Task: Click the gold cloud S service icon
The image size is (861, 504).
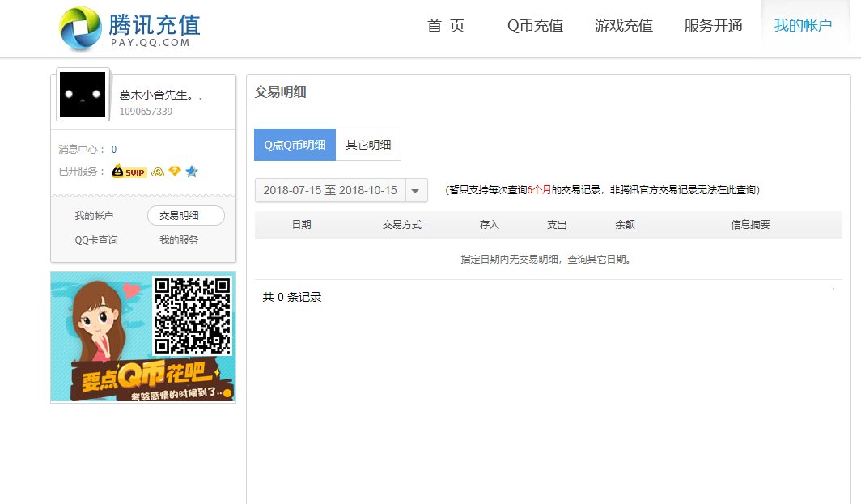Action: click(159, 172)
